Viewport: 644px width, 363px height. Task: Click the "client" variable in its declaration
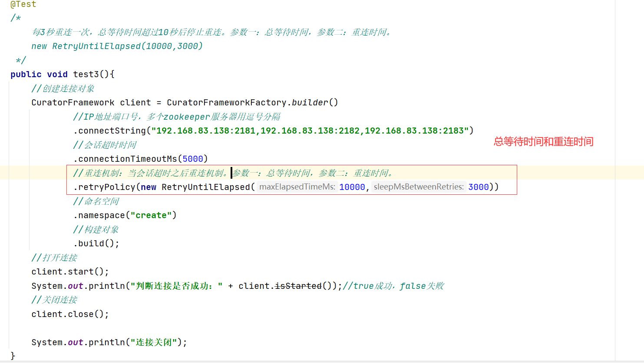(x=135, y=102)
